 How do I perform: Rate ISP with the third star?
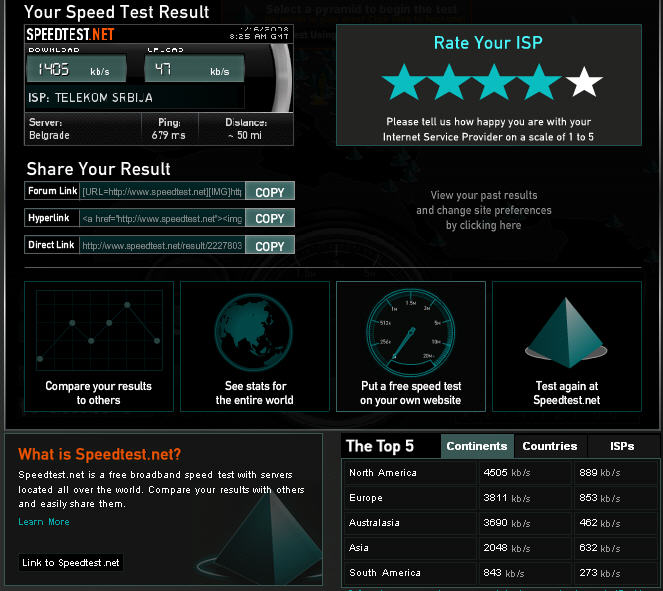494,82
